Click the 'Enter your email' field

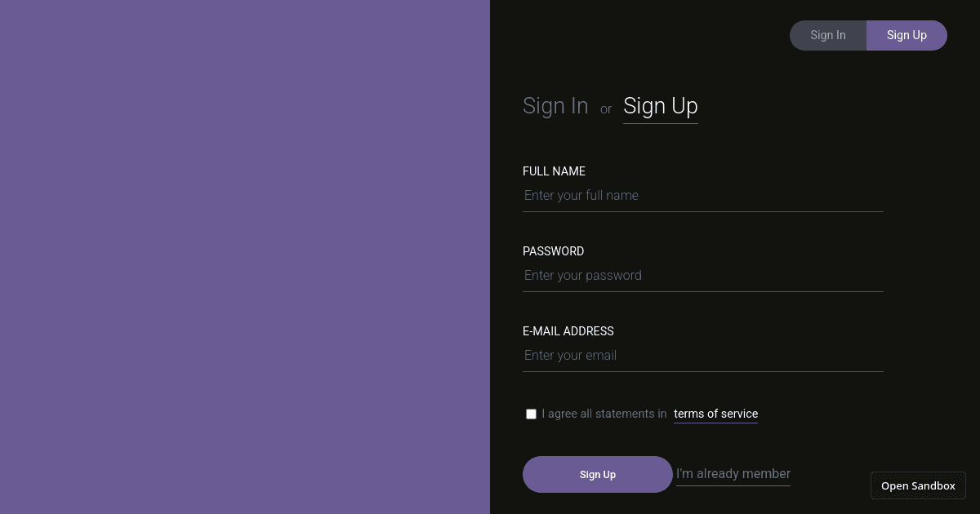coord(702,355)
